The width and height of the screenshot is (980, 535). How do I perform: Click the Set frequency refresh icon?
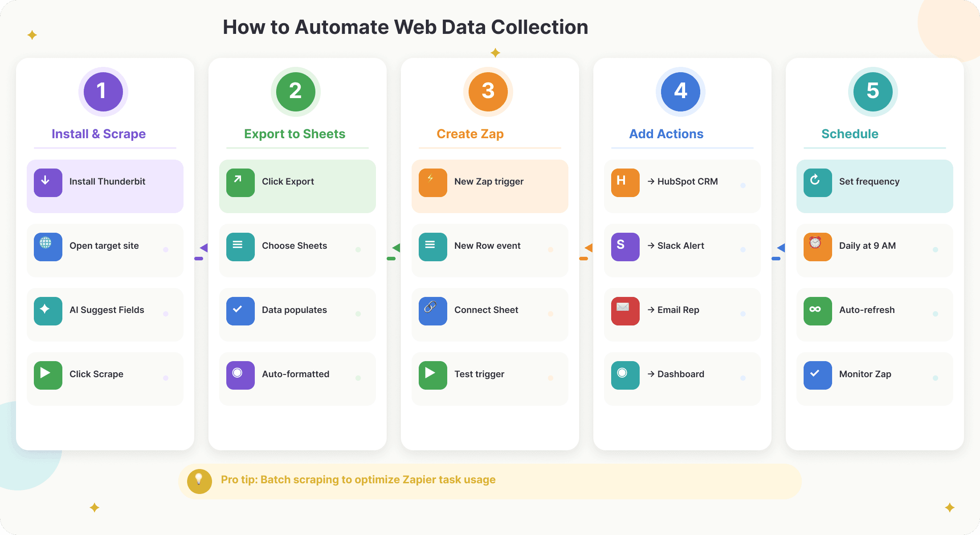click(x=817, y=181)
